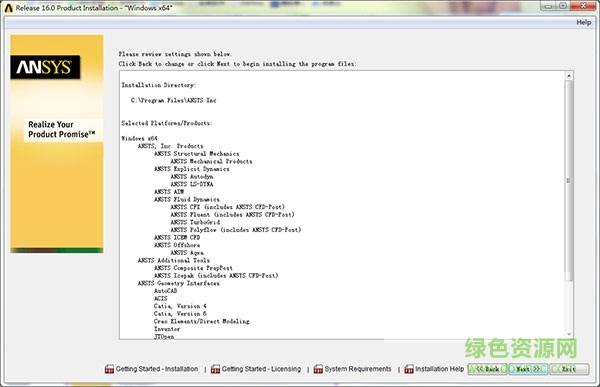Open Getting Started - Licensing link

[261, 369]
